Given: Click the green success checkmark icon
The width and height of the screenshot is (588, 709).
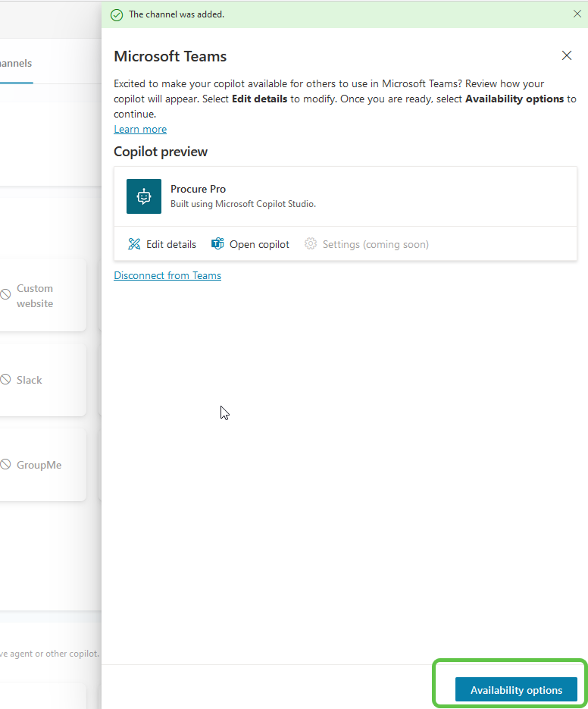Looking at the screenshot, I should coord(117,14).
